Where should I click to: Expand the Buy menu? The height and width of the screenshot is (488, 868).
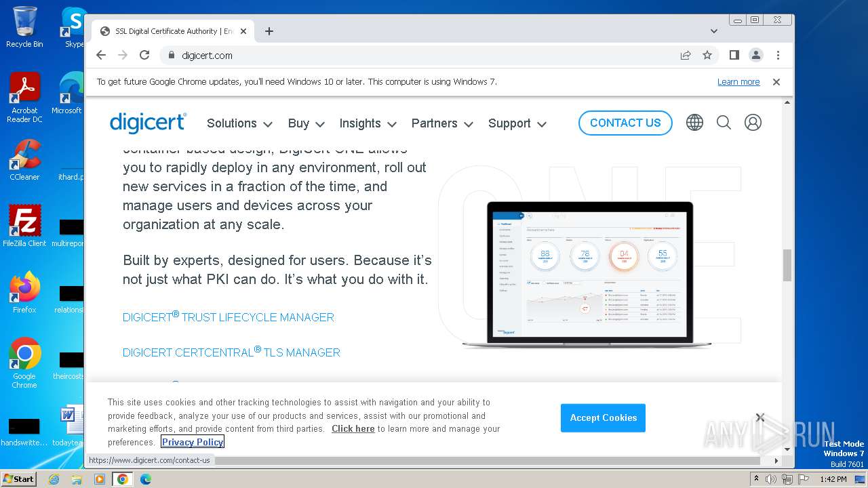pos(307,123)
